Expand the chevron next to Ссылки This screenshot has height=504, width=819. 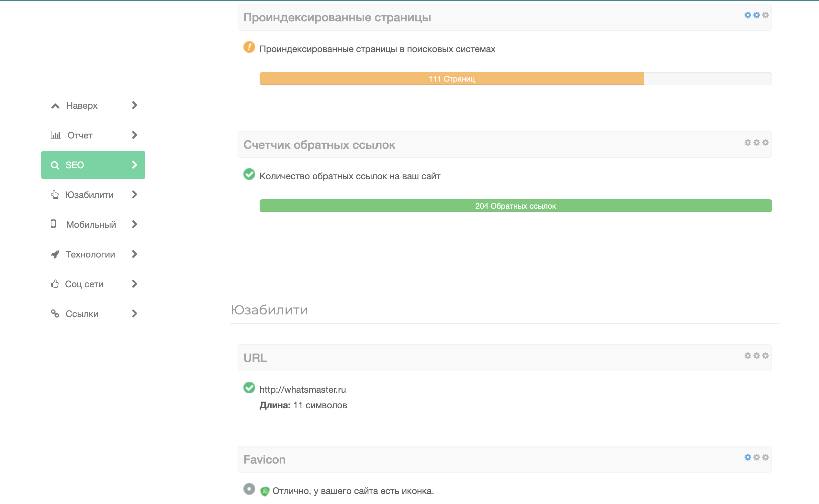pos(134,314)
